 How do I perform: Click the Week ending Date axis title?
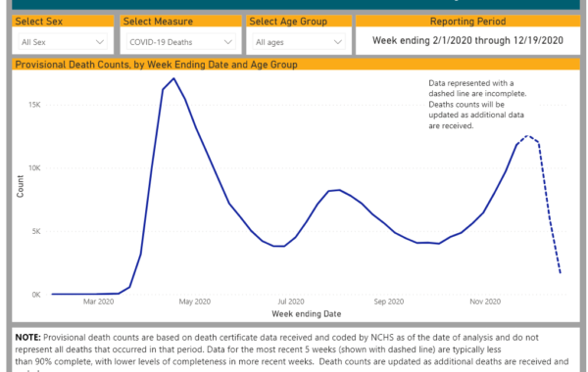click(x=307, y=314)
